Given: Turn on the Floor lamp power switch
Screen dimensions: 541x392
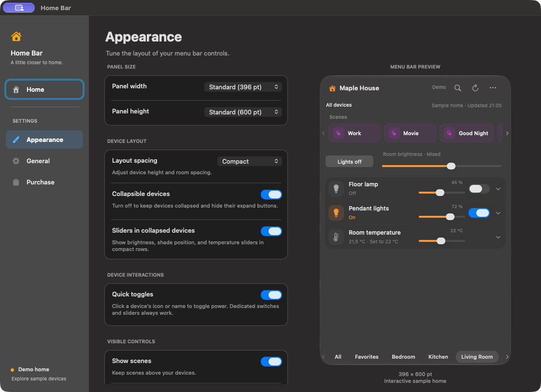Looking at the screenshot, I should (479, 189).
